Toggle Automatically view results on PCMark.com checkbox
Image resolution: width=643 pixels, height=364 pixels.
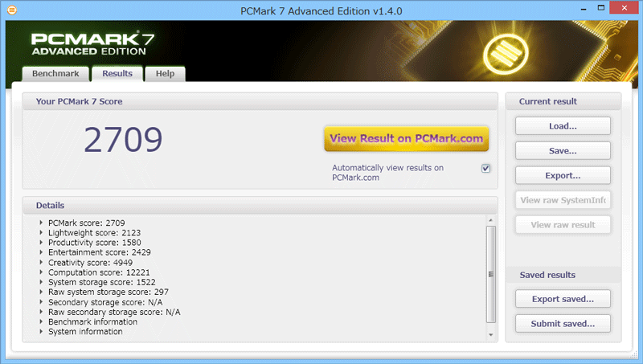tap(486, 169)
